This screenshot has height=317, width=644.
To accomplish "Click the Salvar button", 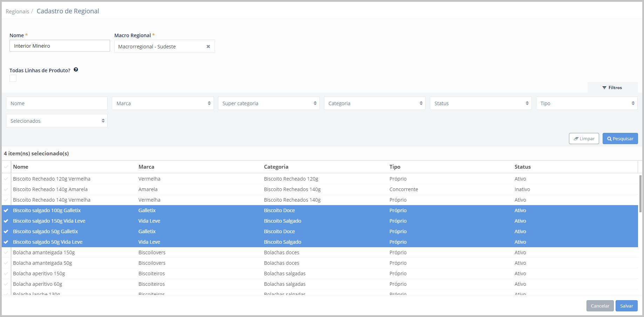I will (626, 306).
